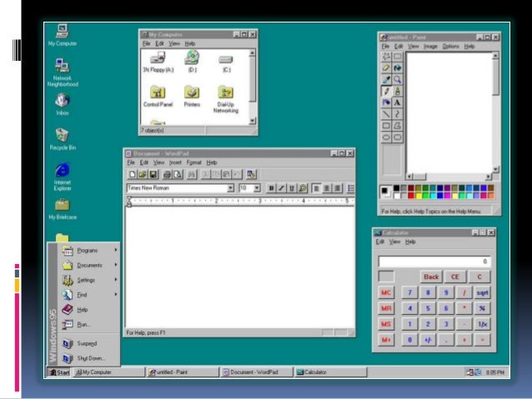Expand Documents submenu in Start menu
This screenshot has height=399, width=532.
coord(89,265)
